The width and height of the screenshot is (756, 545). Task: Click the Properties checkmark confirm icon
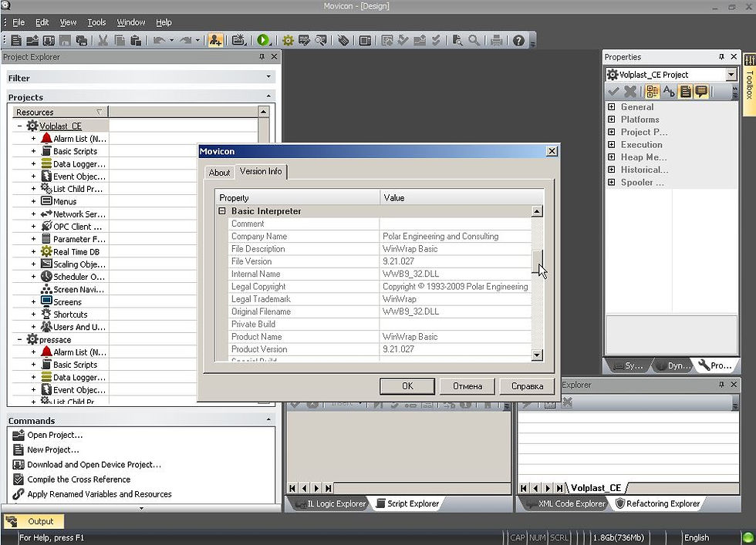coord(613,91)
